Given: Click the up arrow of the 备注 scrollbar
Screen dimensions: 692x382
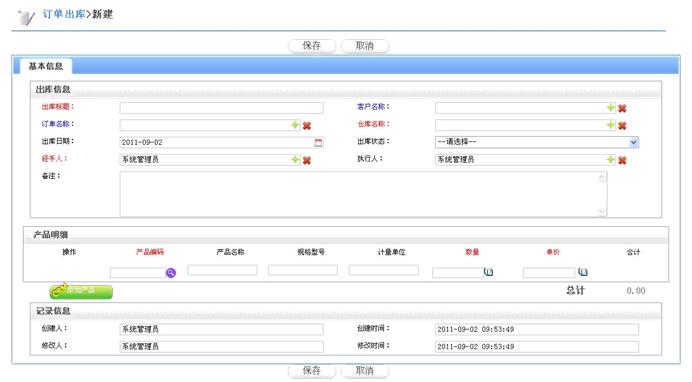Looking at the screenshot, I should (x=602, y=177).
